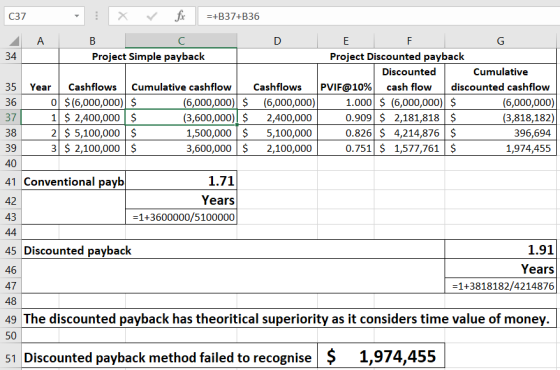Click cell D39 cashflow 2,100,000
This screenshot has height=370, width=560.
tap(277, 148)
